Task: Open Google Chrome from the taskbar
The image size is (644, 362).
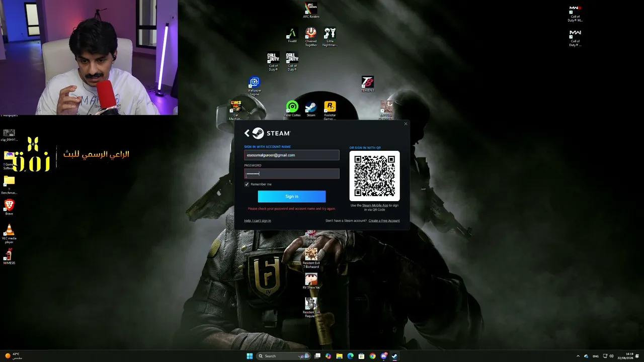Action: 372,356
